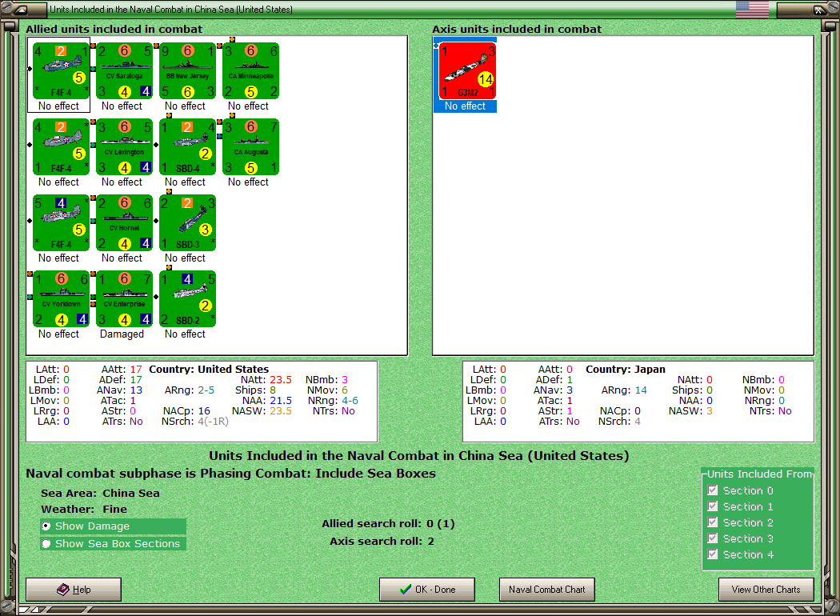Open the Help button
The height and width of the screenshot is (616, 840).
pos(74,590)
